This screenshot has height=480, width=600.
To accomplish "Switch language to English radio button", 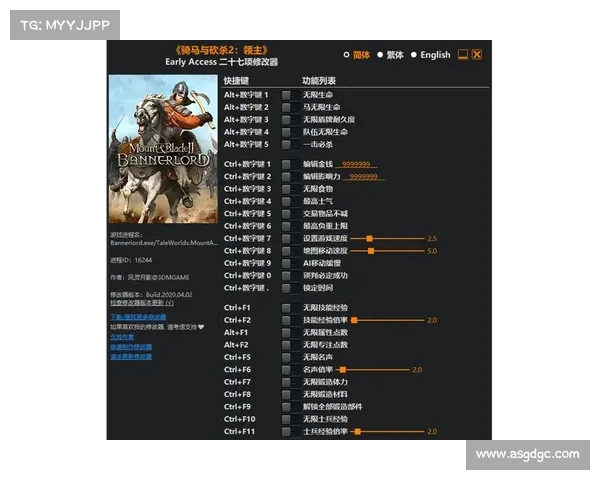I will click(x=414, y=55).
